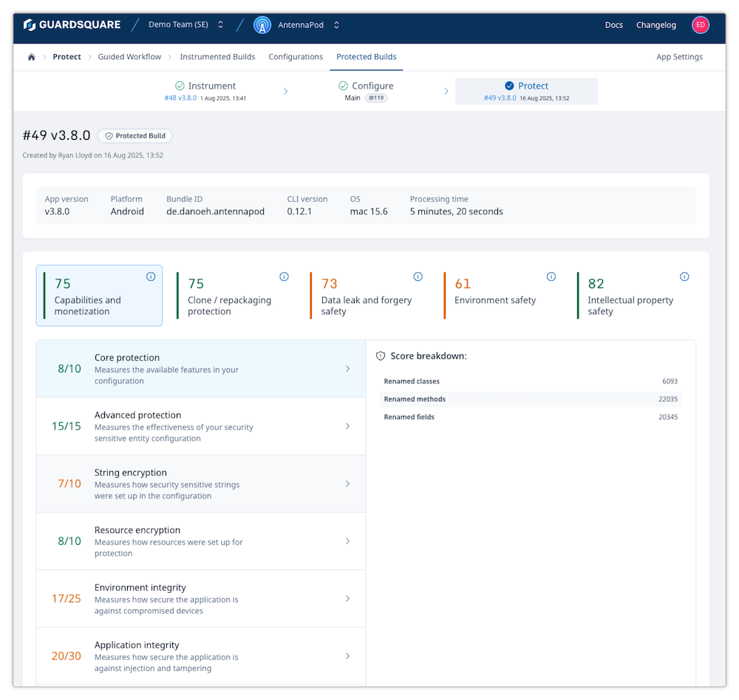Click the home breadcrumb icon
Image resolution: width=739 pixels, height=700 pixels.
click(x=31, y=56)
